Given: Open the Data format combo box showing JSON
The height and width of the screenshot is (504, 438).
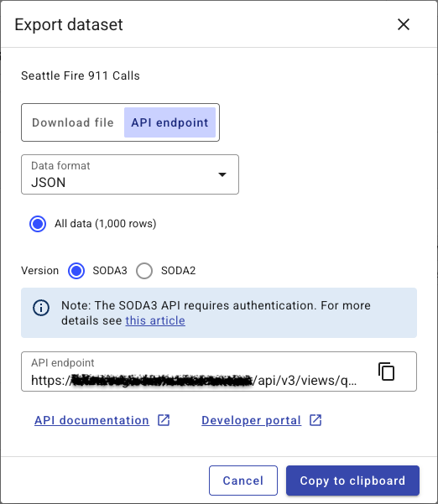Looking at the screenshot, I should [130, 174].
